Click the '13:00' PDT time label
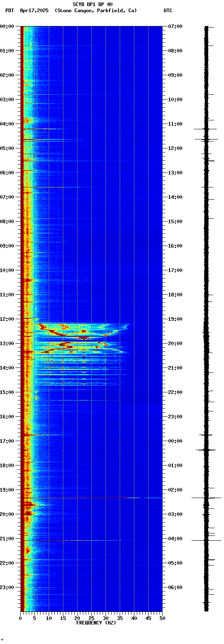224x644 pixels. click(x=7, y=343)
